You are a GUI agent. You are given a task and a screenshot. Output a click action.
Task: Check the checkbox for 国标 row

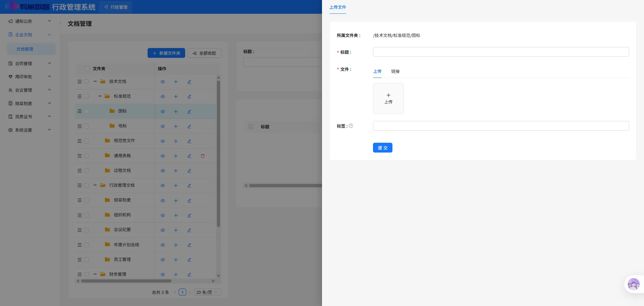(87, 112)
